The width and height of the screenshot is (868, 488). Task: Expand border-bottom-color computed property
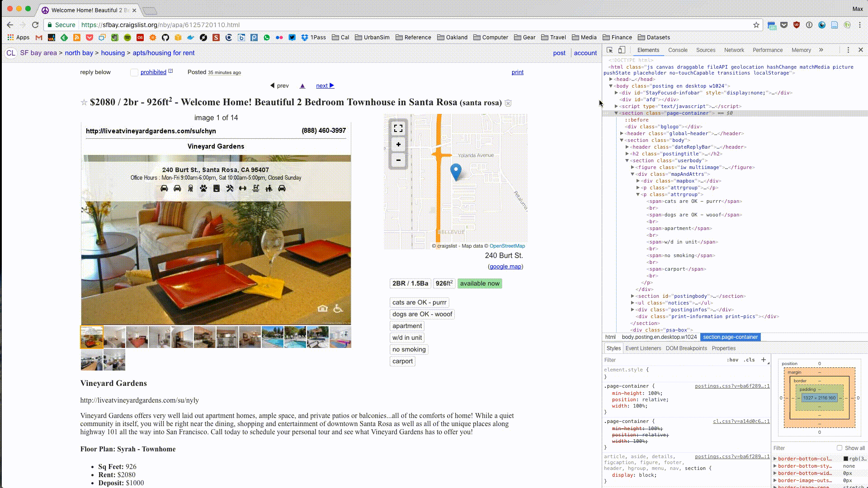[775, 459]
